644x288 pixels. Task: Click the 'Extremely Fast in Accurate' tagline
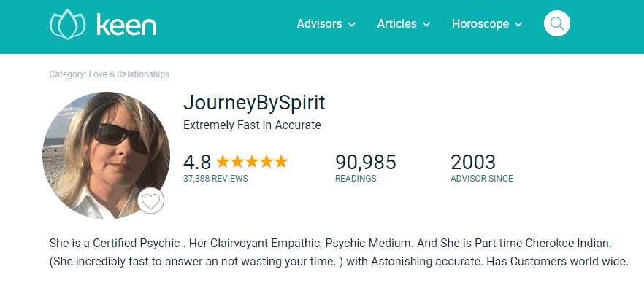[x=252, y=125]
